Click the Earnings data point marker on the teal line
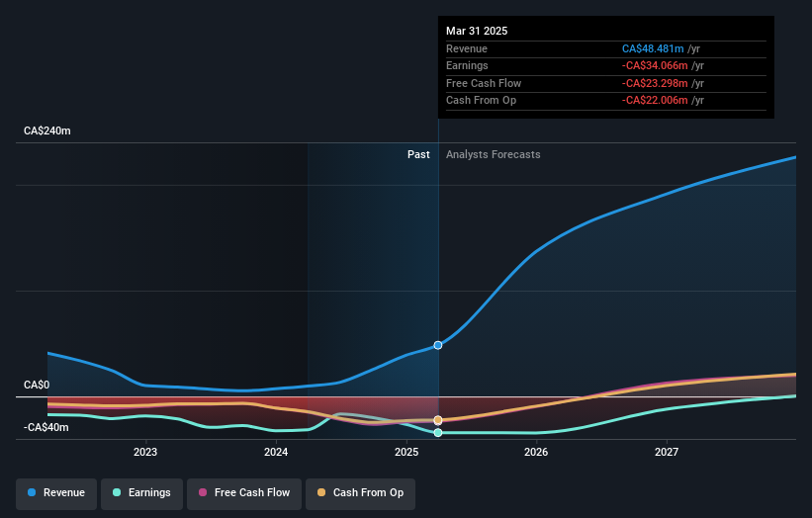The image size is (812, 518). pos(438,433)
